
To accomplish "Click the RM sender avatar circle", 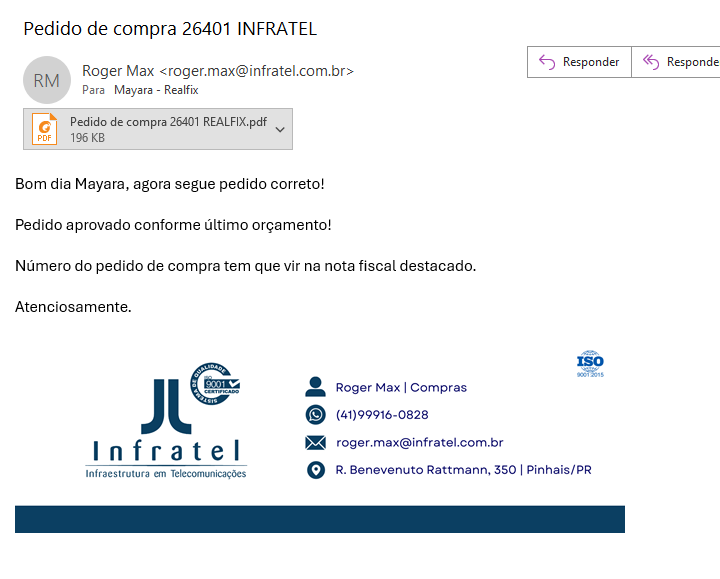I will [47, 81].
